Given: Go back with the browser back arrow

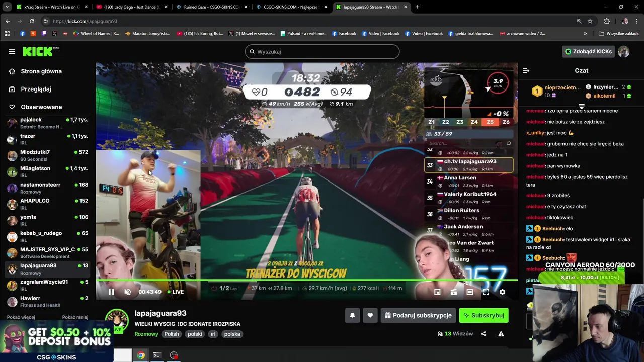Looking at the screenshot, I should tap(8, 21).
